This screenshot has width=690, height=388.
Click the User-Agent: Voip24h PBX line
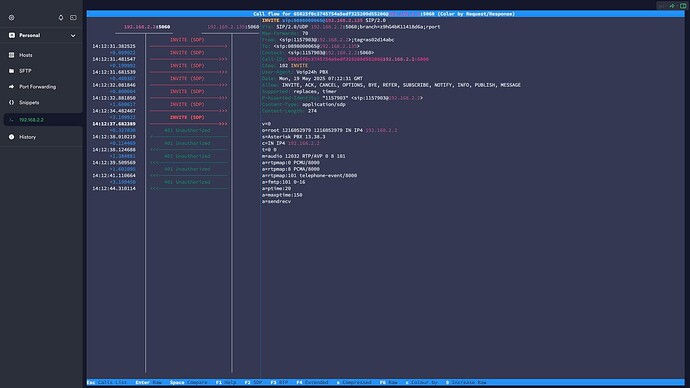(x=295, y=72)
